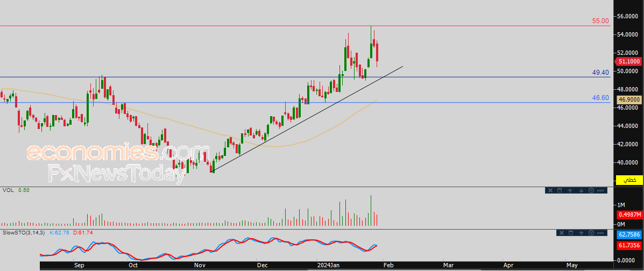This screenshot has width=644, height=271.
Task: Click the May label on time axis
Action: (572, 266)
